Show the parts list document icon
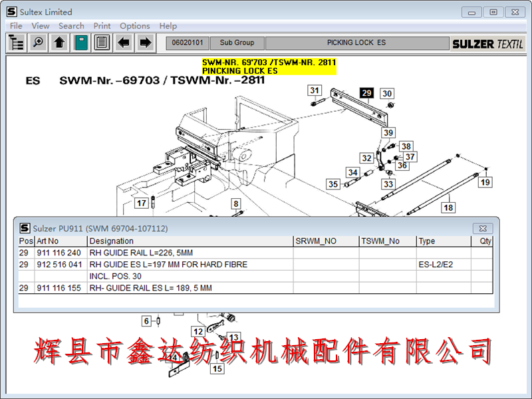This screenshot has height=399, width=532. (x=102, y=43)
